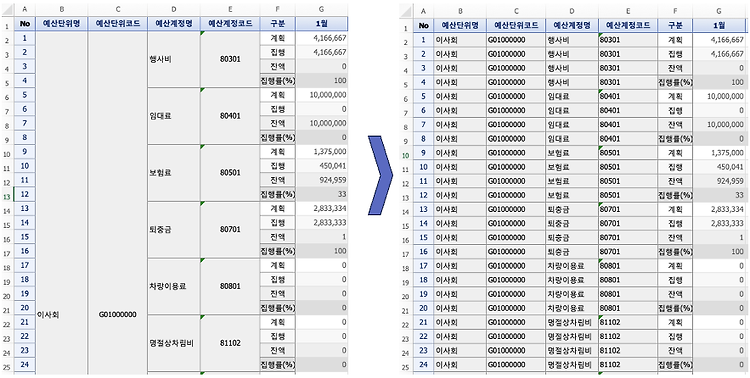Click '2,833,333' value in unmerged sheet
Screen dimensions: 750x378
pos(720,223)
